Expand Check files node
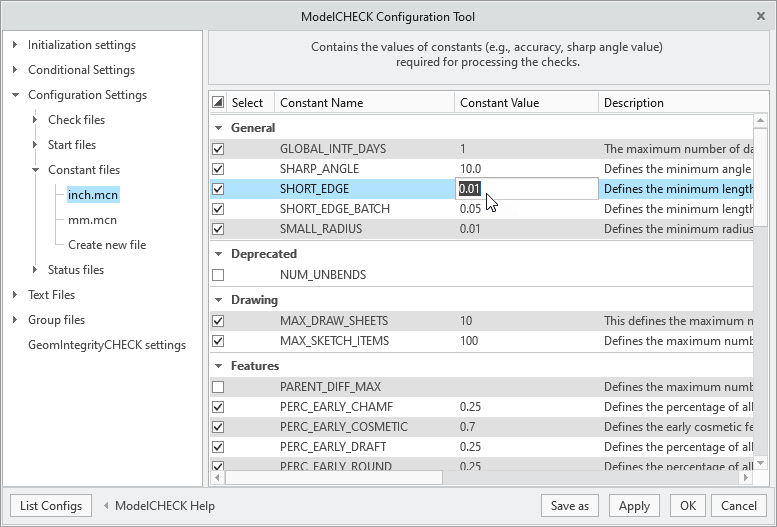 35,119
